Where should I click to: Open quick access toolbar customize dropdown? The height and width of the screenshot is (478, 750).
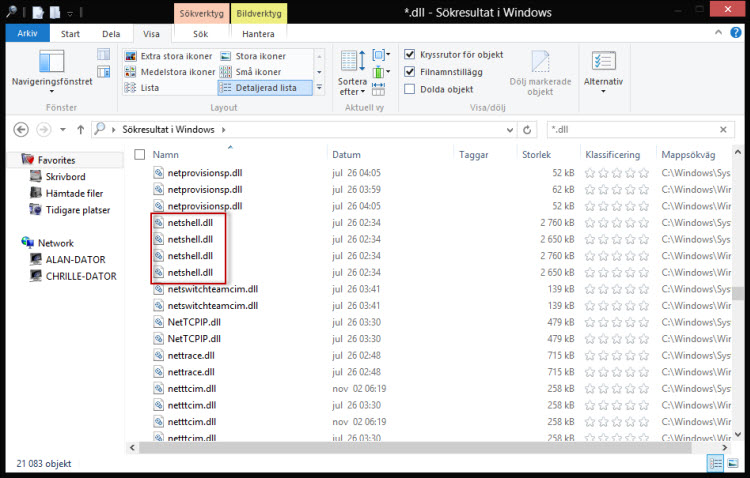(x=70, y=13)
